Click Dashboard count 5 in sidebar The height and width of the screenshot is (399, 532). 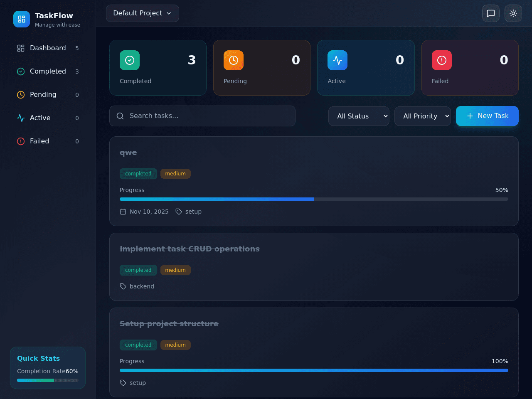coord(77,48)
